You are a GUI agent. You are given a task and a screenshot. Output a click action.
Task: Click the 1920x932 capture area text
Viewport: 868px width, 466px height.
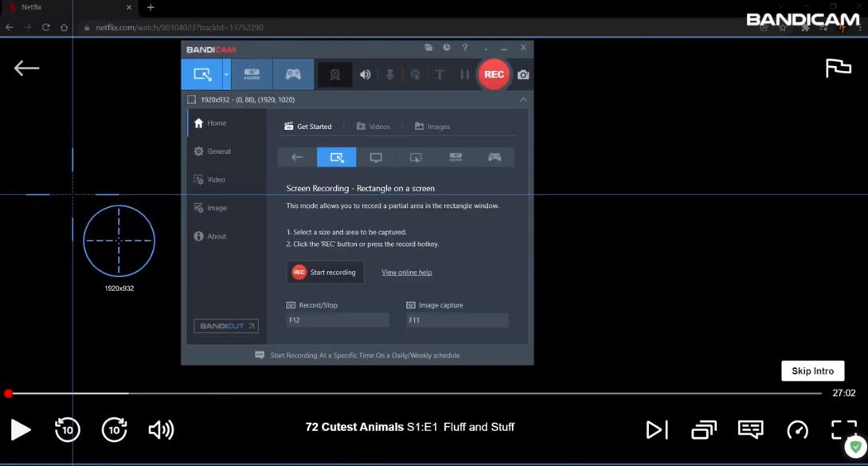248,100
